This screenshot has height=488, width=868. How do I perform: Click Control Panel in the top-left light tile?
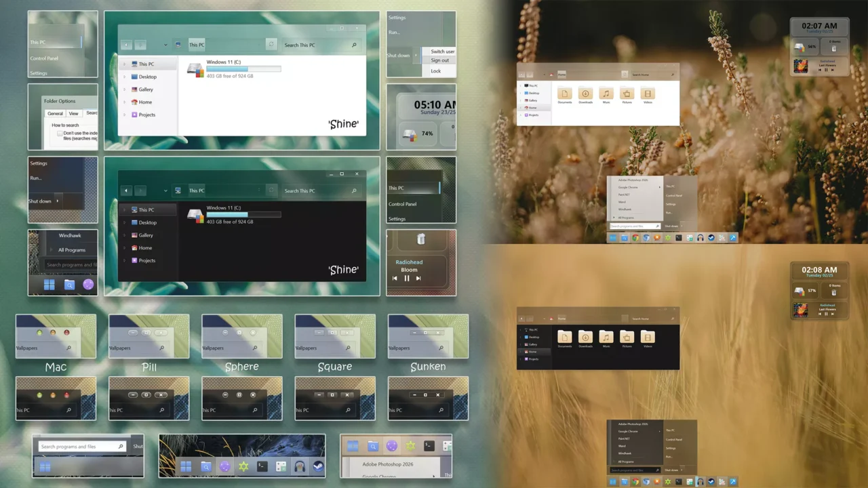pyautogui.click(x=44, y=58)
